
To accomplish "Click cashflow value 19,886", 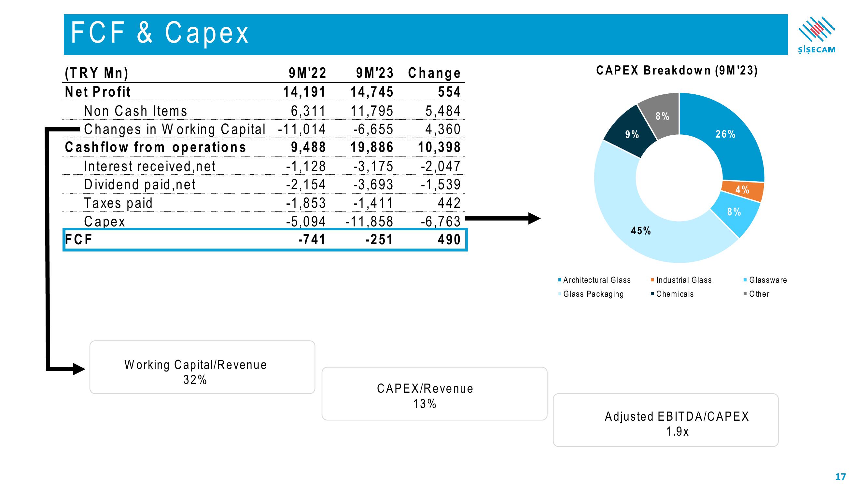I will tap(372, 147).
